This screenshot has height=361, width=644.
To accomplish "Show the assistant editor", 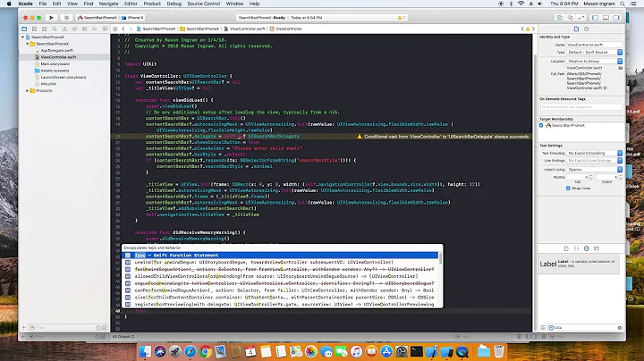I will 571,18.
